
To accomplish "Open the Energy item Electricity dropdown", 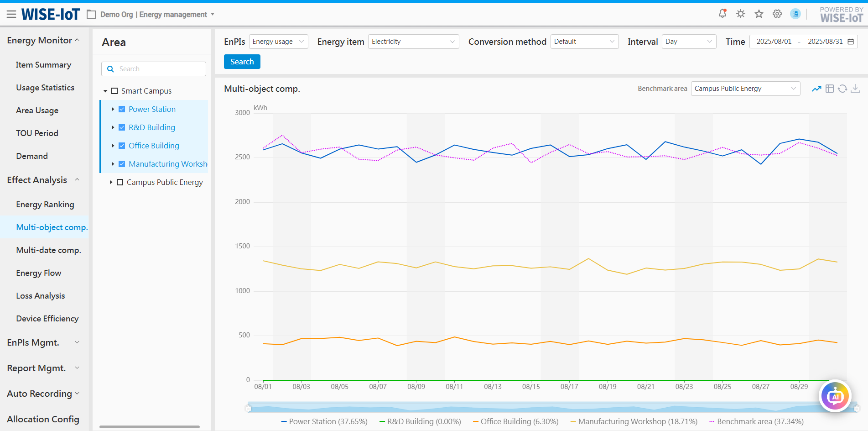I will point(413,42).
